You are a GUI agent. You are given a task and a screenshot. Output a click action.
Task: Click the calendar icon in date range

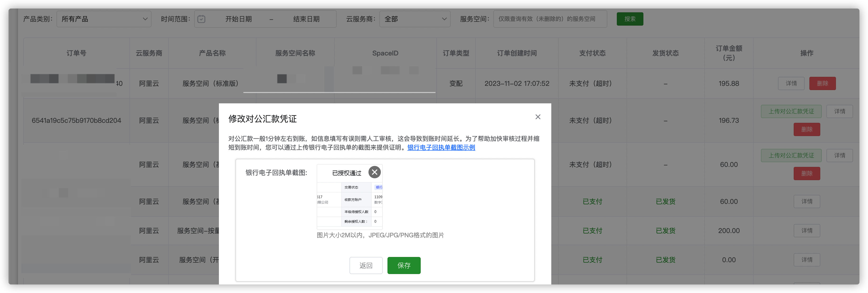pos(201,19)
